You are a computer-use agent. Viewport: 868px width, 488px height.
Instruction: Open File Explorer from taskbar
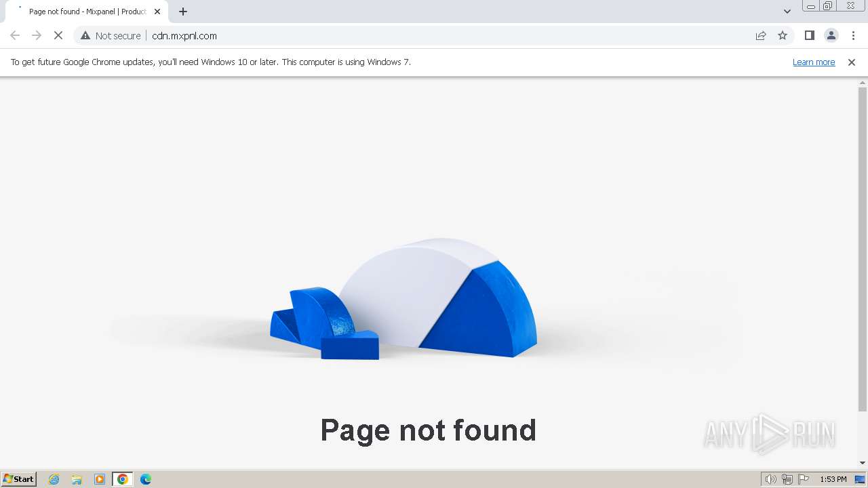click(x=77, y=479)
